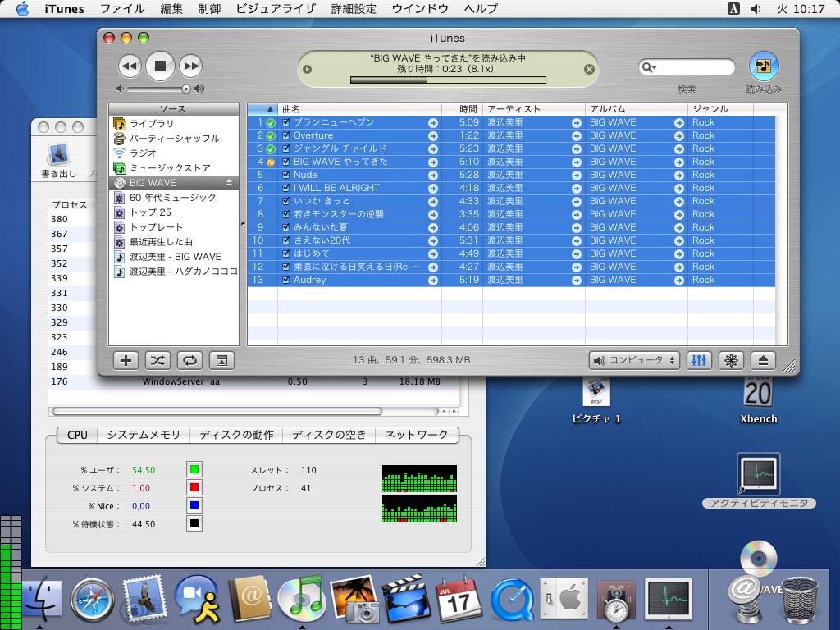Switch to ディスクの動作 tab in Activity Monitor
The image size is (840, 630).
(236, 435)
